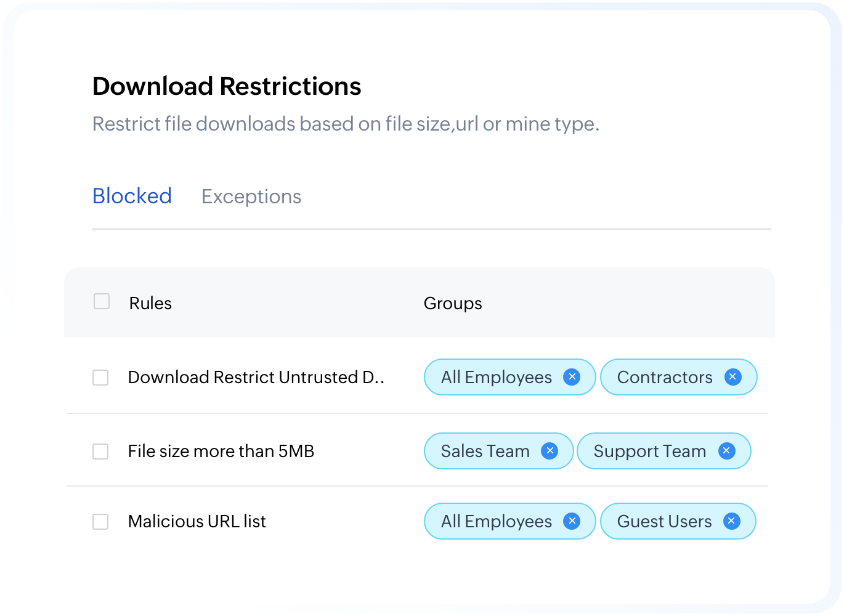This screenshot has width=844, height=616.
Task: Remove the Guest Users group tag
Action: pos(731,521)
